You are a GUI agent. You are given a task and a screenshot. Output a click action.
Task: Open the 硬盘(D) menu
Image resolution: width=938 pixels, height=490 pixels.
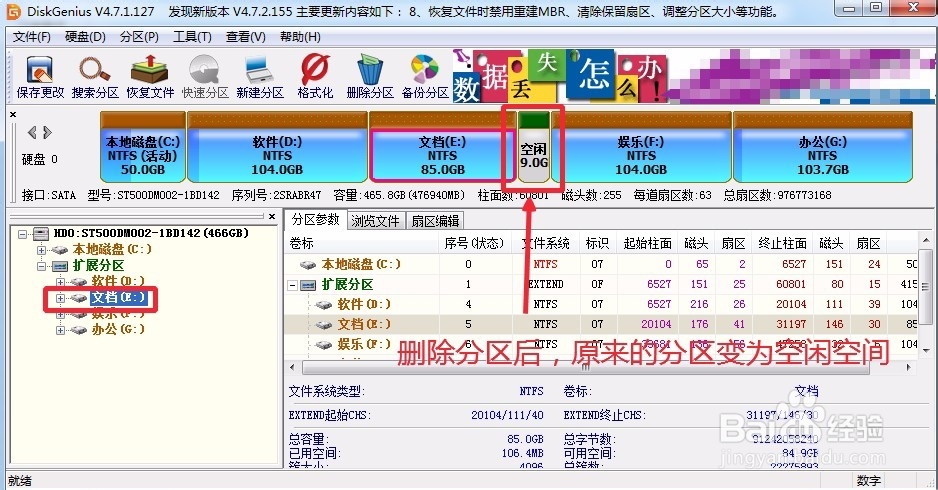point(85,36)
